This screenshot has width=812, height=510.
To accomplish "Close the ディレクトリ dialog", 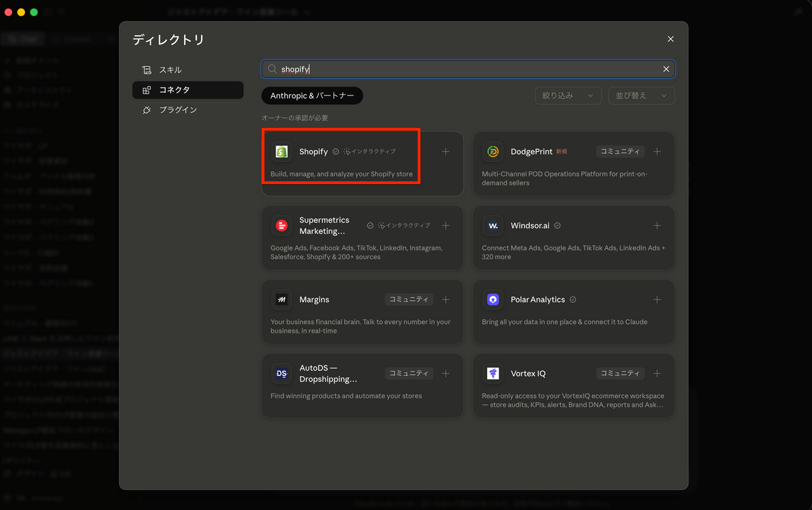I will point(671,39).
